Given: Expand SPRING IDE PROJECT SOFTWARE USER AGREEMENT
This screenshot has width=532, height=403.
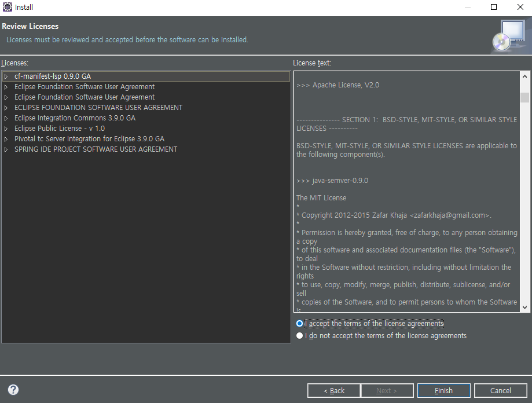Looking at the screenshot, I should tap(6, 149).
